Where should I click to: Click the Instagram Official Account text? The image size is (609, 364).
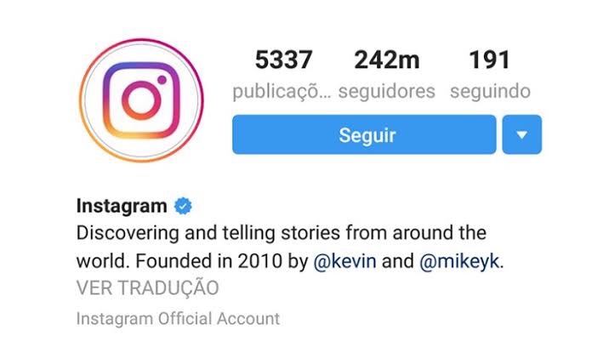[178, 319]
